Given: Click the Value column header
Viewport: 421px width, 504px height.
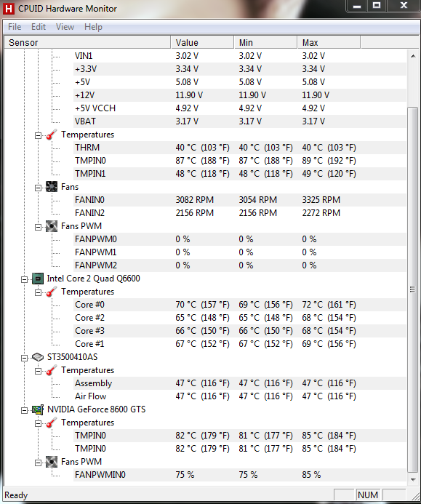Looking at the screenshot, I should (x=202, y=42).
